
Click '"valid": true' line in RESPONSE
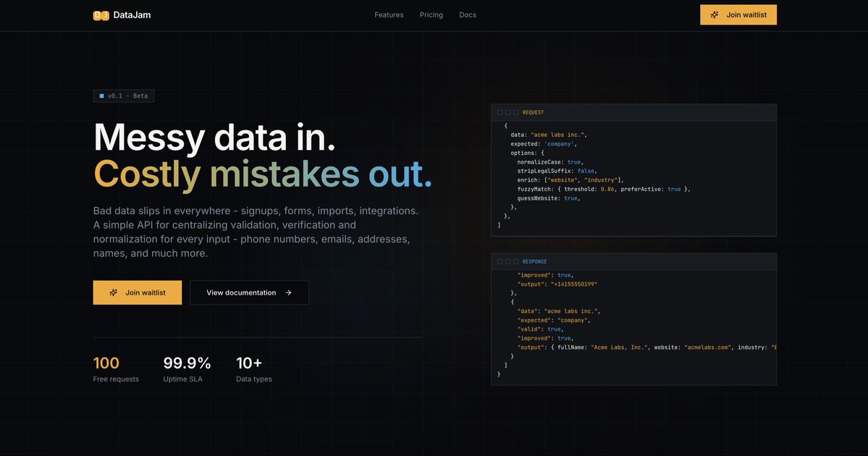pyautogui.click(x=540, y=329)
